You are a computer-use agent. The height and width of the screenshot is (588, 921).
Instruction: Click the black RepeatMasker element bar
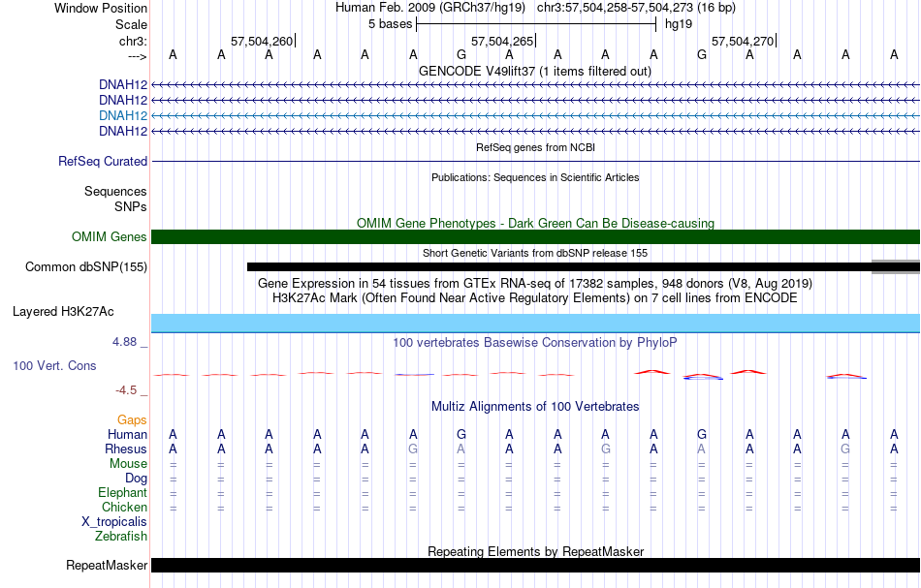536,565
